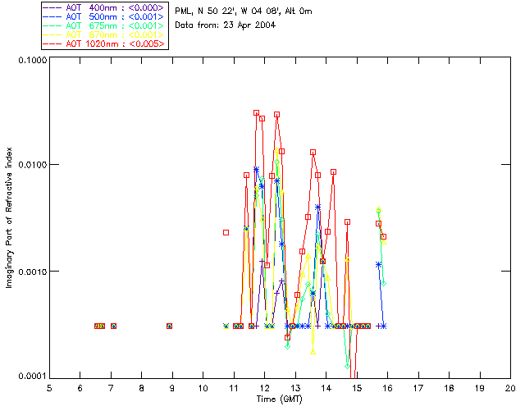Click the isolated red square marker above hour 10.7
The image size is (525, 420).
[226, 232]
